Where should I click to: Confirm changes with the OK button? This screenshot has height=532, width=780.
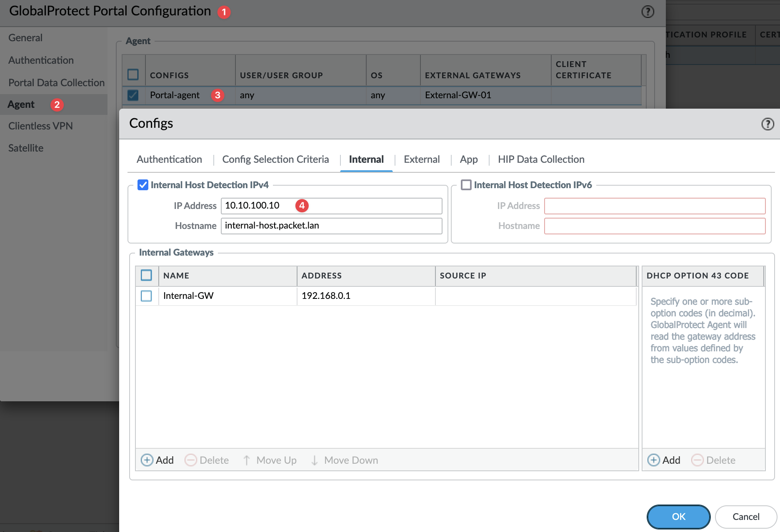(x=678, y=517)
